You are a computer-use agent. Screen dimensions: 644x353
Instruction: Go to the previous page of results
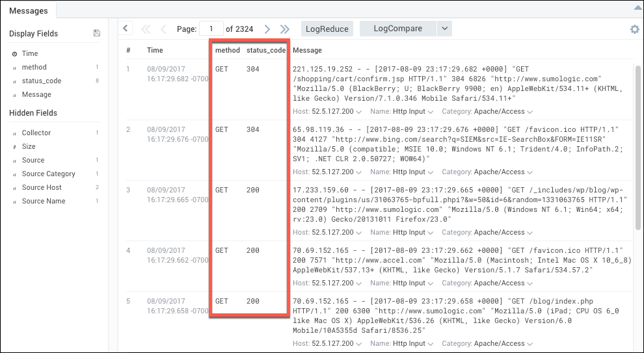pyautogui.click(x=163, y=29)
